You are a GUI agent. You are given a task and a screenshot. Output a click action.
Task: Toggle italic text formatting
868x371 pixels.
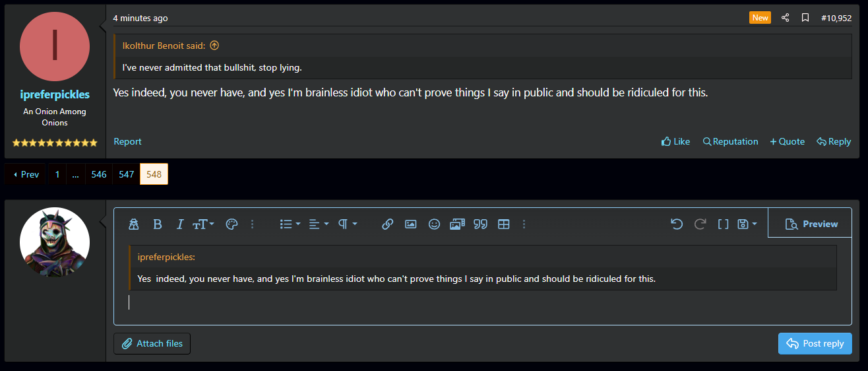179,224
